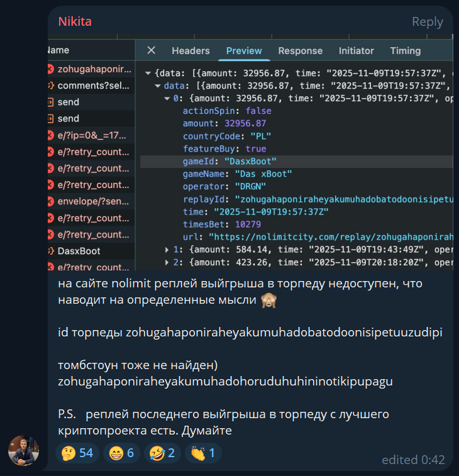Viewport: 459px width, 476px height.
Task: Click the countryCode "PL" property
Action: pyautogui.click(x=227, y=136)
